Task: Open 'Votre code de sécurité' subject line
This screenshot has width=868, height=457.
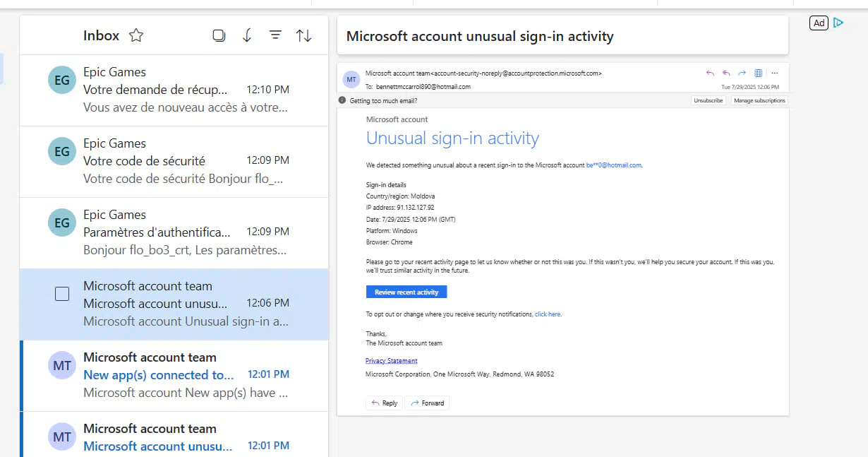Action: pyautogui.click(x=144, y=161)
